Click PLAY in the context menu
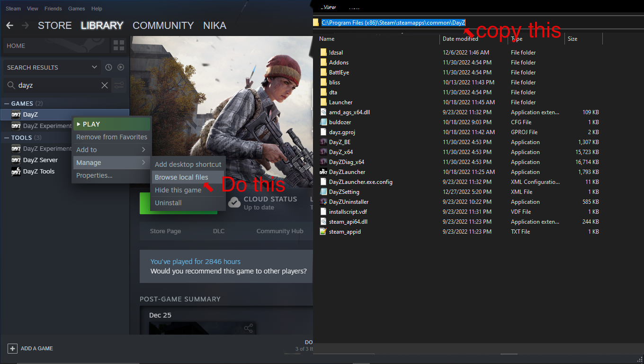 pos(112,124)
